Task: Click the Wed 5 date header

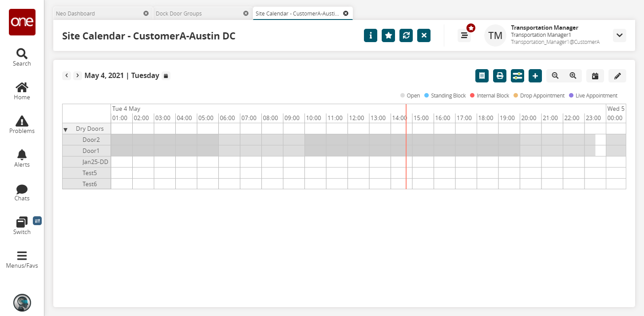Action: coord(616,109)
